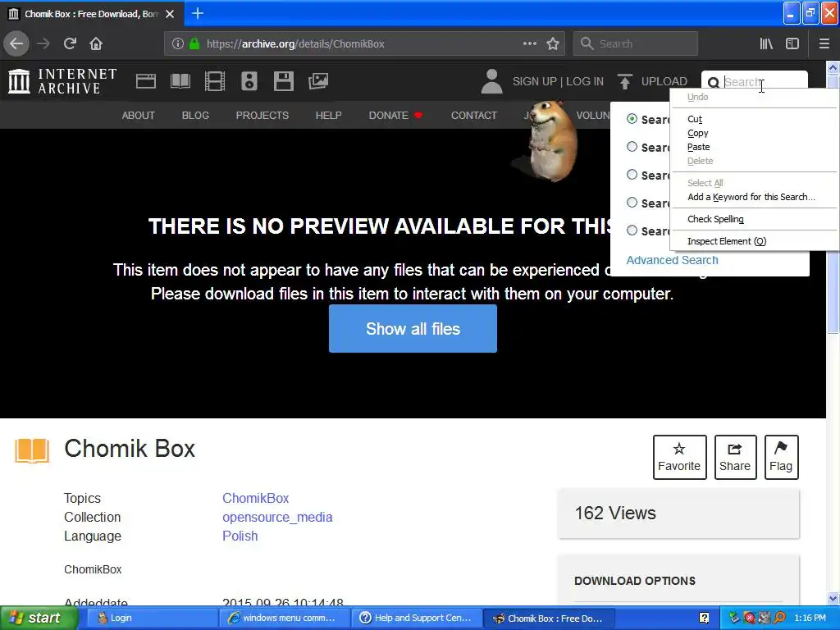Open the Web archive icon
This screenshot has width=840, height=630.
(x=146, y=81)
